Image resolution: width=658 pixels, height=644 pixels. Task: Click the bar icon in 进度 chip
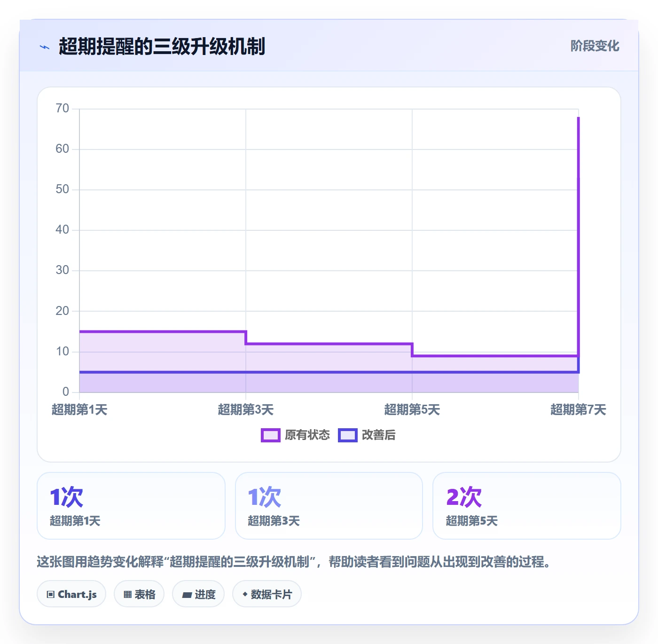pos(187,595)
